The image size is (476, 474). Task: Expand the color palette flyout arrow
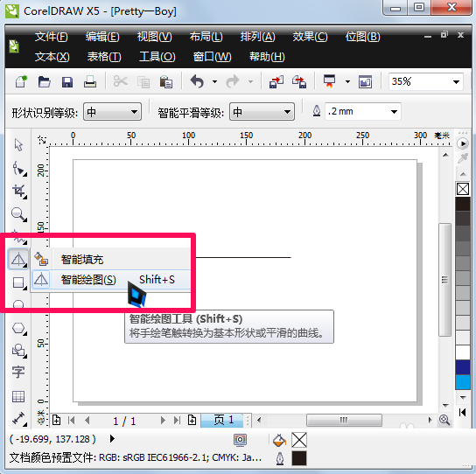463,143
